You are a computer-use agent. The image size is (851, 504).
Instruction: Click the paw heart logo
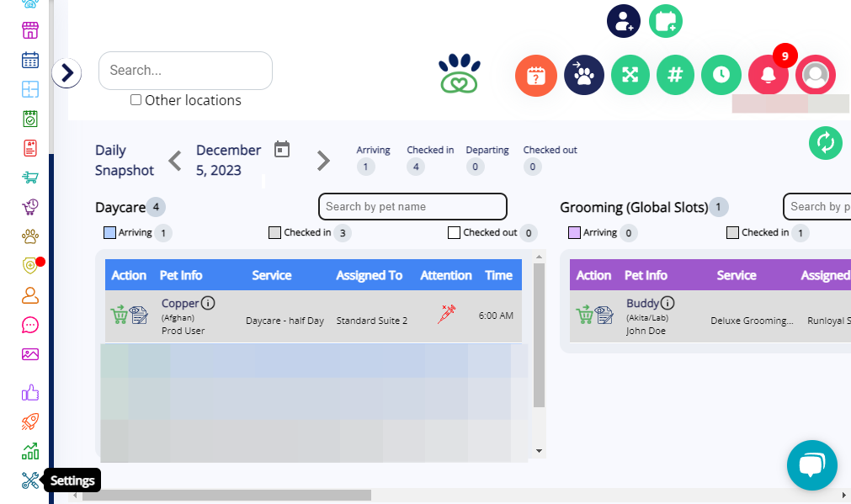(460, 74)
